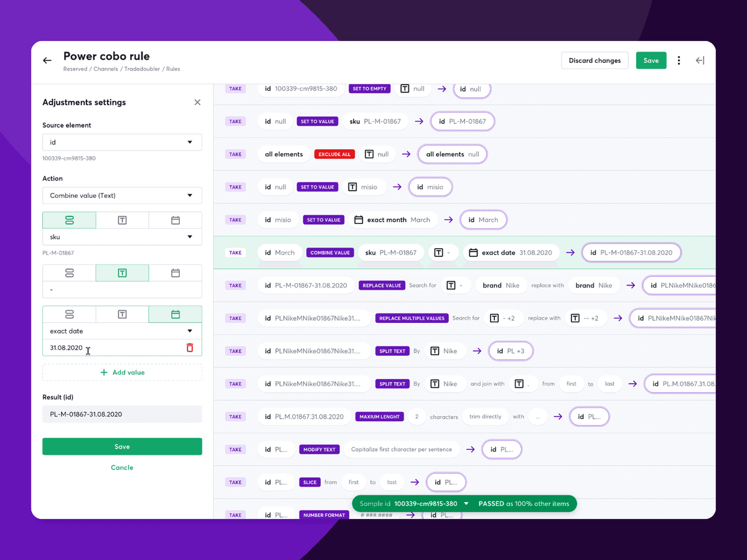Select element type toggle above sku dropdown
The height and width of the screenshot is (560, 747).
coord(69,220)
